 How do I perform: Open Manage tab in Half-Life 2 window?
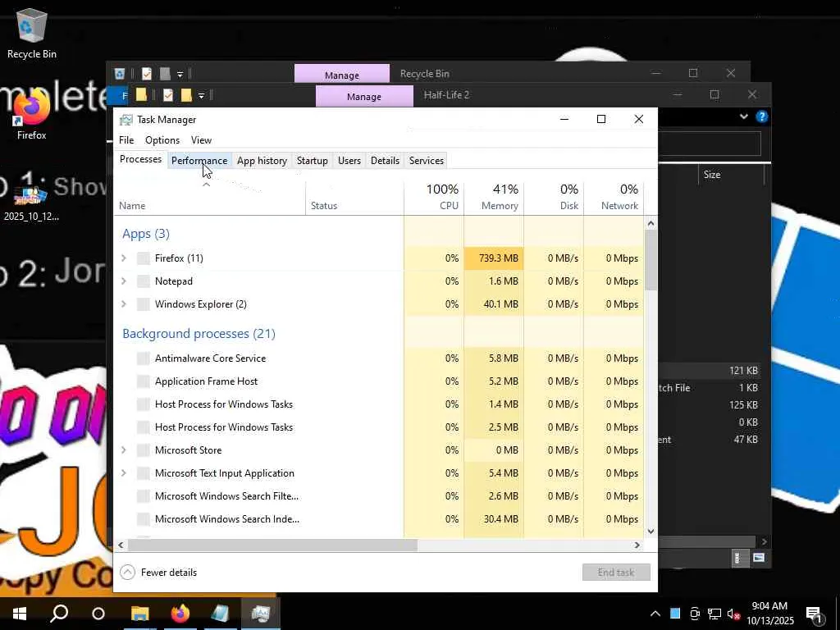(364, 97)
